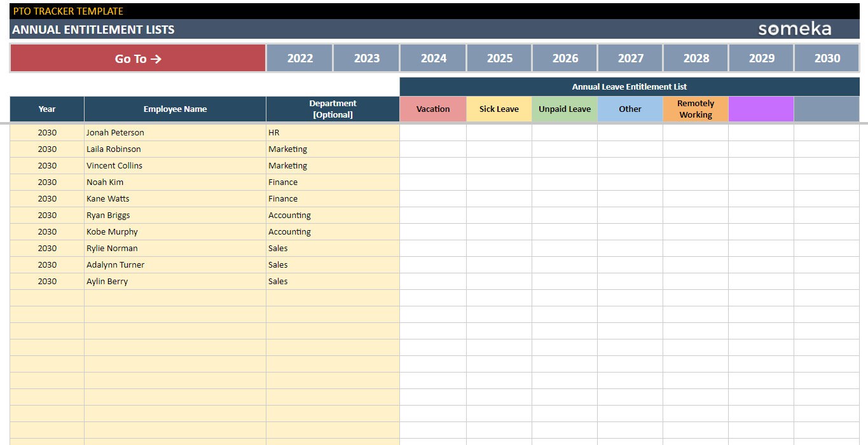Open the 2024 year button
868x445 pixels.
(x=434, y=58)
